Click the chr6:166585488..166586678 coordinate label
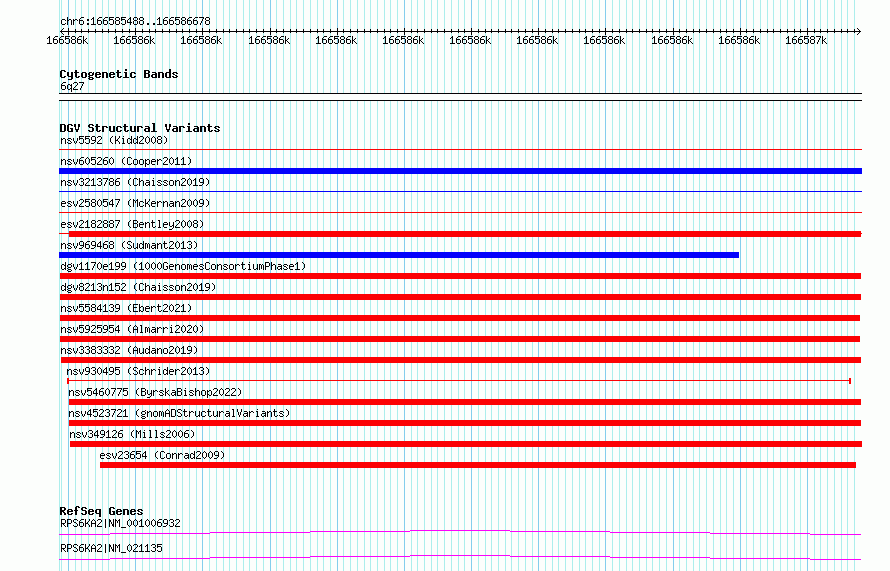890x571 pixels. point(135,22)
